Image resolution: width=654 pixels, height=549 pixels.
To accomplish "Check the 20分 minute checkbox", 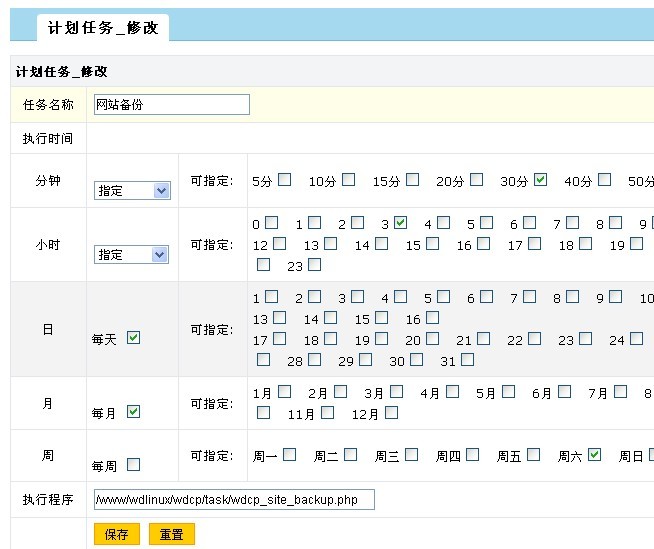I will 476,180.
